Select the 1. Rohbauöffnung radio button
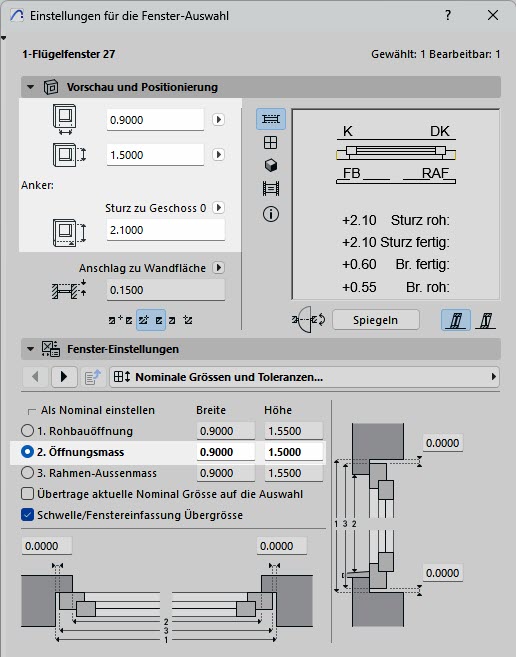This screenshot has width=516, height=657. pos(27,431)
